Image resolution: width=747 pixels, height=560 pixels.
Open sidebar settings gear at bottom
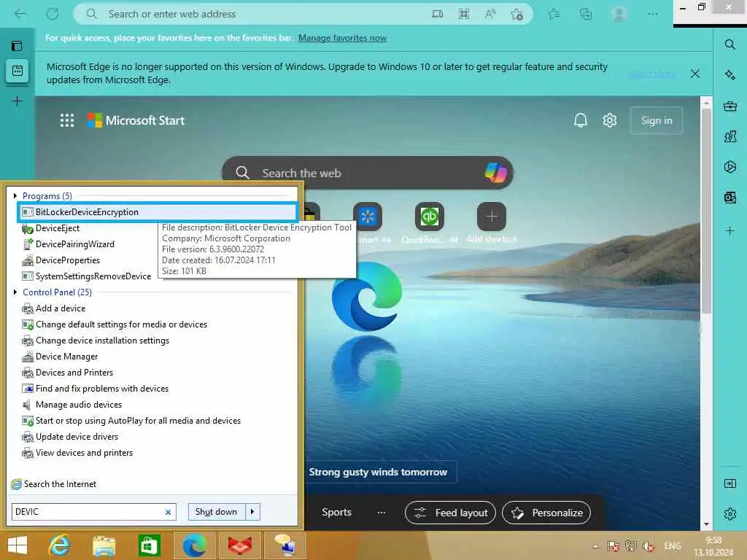729,514
